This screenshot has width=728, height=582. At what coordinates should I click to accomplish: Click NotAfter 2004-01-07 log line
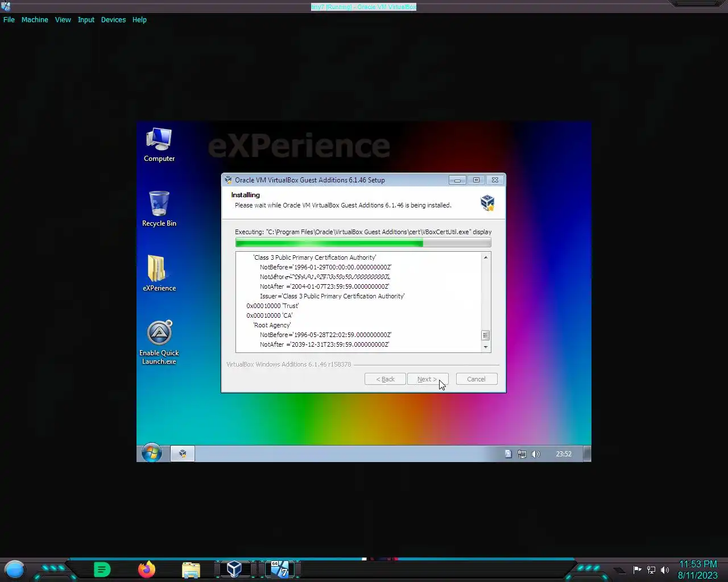point(325,286)
